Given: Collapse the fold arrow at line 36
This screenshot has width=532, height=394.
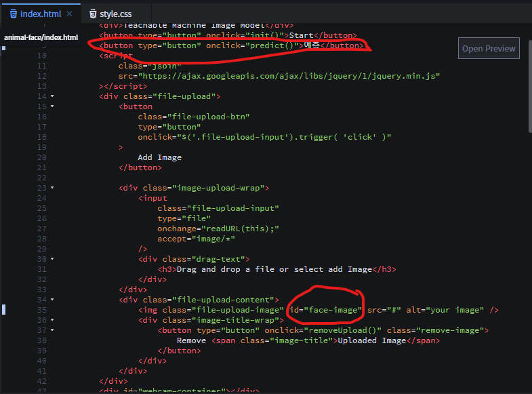Looking at the screenshot, I should (x=52, y=320).
